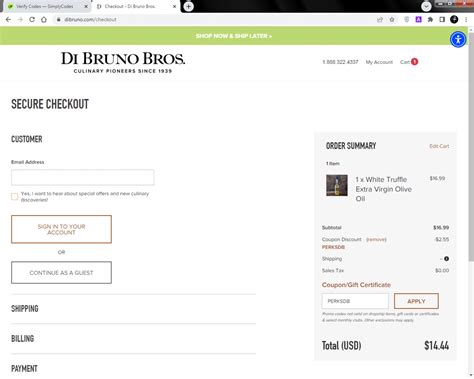
Task: Close the Checkout Di Bruno Bros tab
Action: point(174,6)
